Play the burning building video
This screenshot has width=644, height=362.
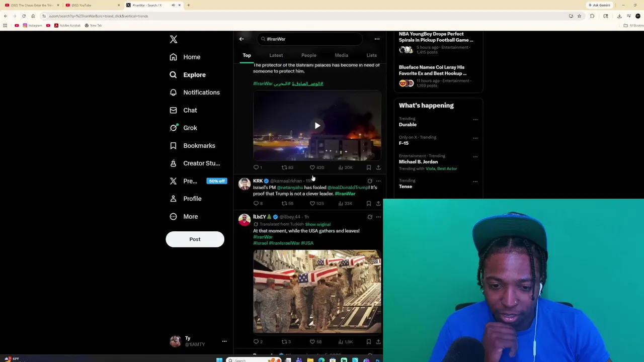coord(317,126)
